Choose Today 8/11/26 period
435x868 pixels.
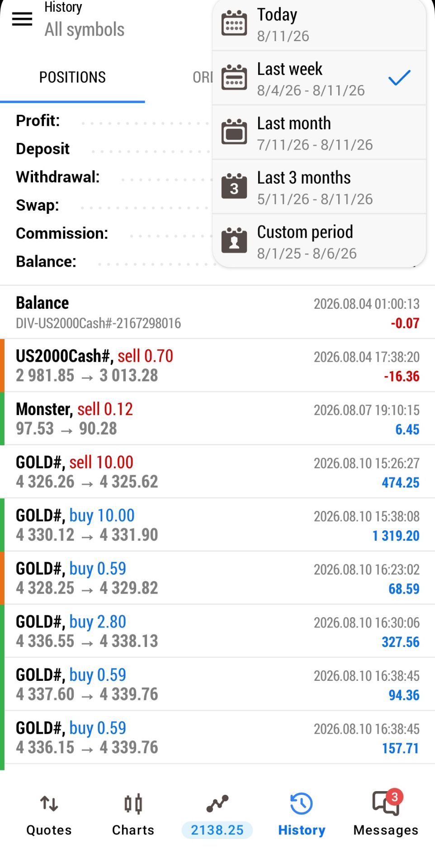pyautogui.click(x=319, y=25)
